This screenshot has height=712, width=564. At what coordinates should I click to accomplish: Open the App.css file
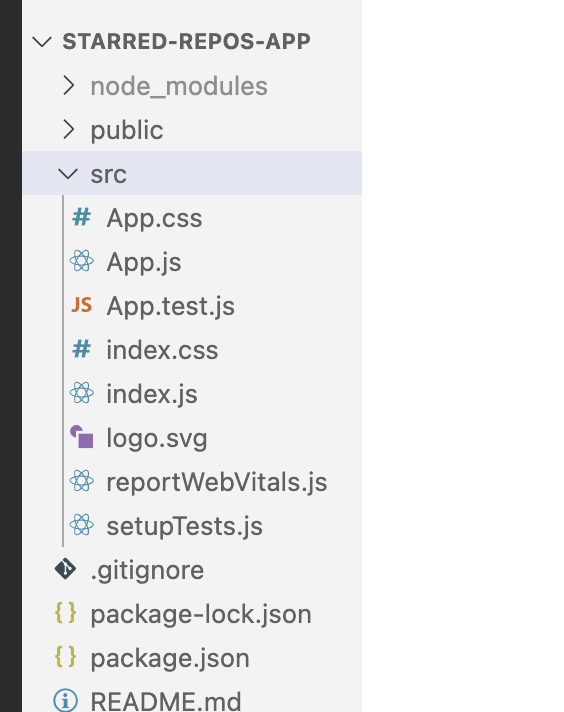(x=154, y=218)
